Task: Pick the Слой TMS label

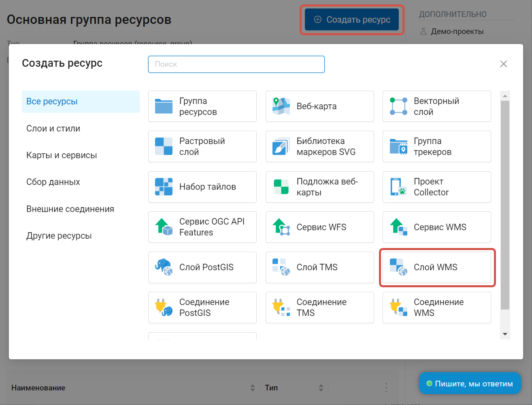Action: pyautogui.click(x=317, y=267)
